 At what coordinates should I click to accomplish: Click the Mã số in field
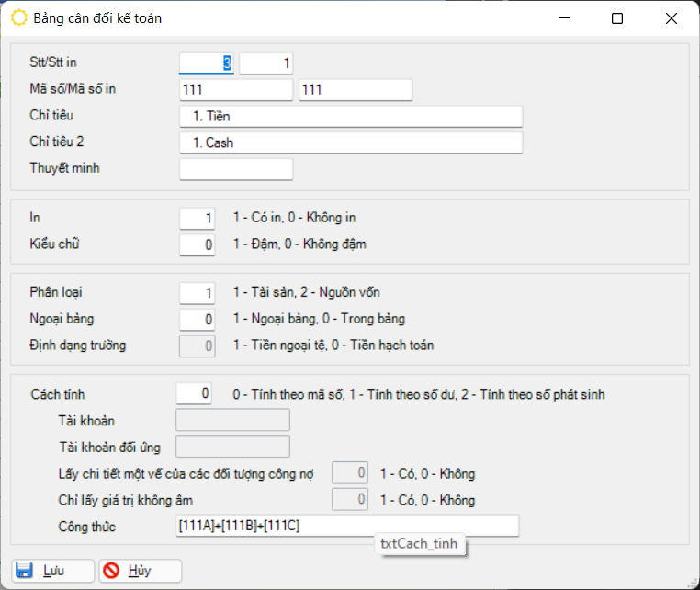356,89
